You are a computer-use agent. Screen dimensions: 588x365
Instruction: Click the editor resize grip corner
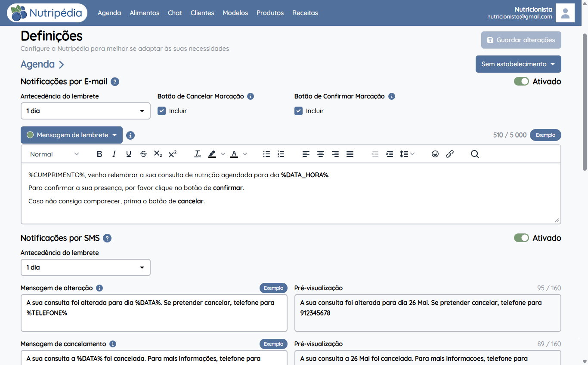(x=557, y=220)
